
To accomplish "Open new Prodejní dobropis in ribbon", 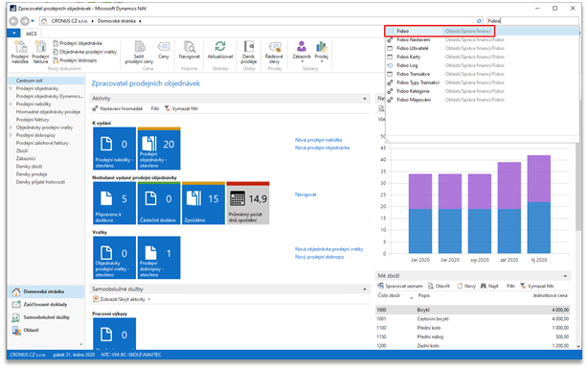I will (x=75, y=60).
